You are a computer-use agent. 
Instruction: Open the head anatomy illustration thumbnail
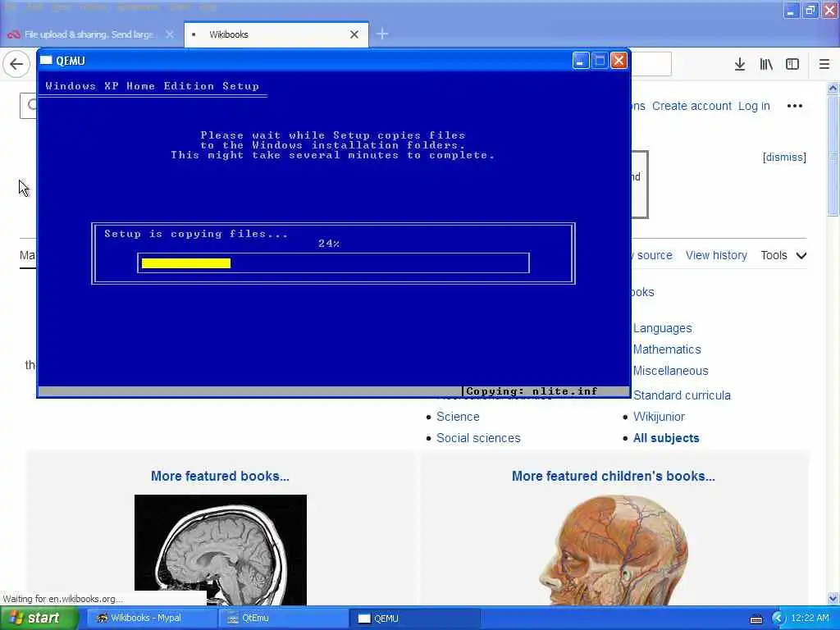(x=614, y=550)
